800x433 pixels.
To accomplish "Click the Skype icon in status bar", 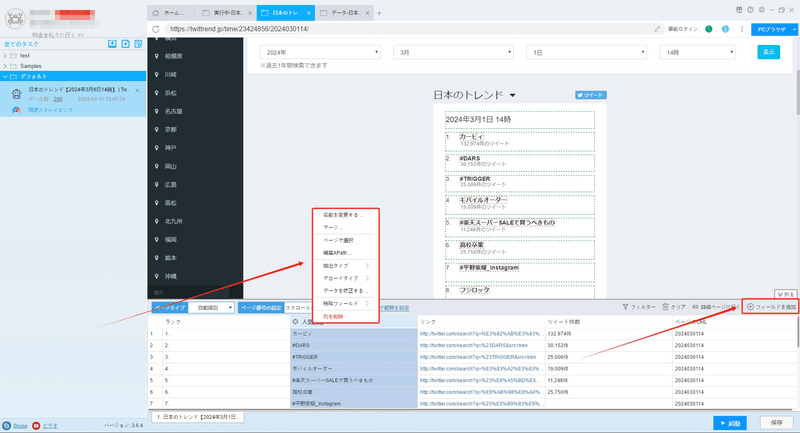I will [x=6, y=425].
